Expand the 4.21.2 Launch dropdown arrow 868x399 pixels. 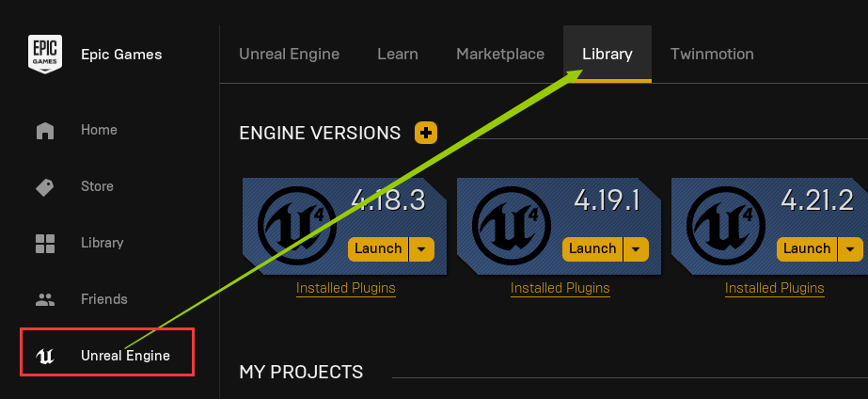851,248
